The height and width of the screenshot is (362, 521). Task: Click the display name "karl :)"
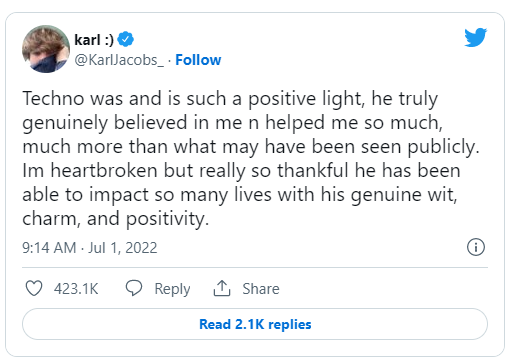coord(94,40)
